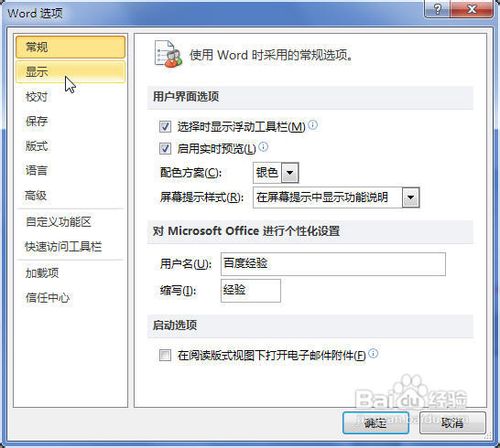This screenshot has width=500, height=448.
Task: Close the Word 选项 dialog with X
Action: pyautogui.click(x=471, y=9)
